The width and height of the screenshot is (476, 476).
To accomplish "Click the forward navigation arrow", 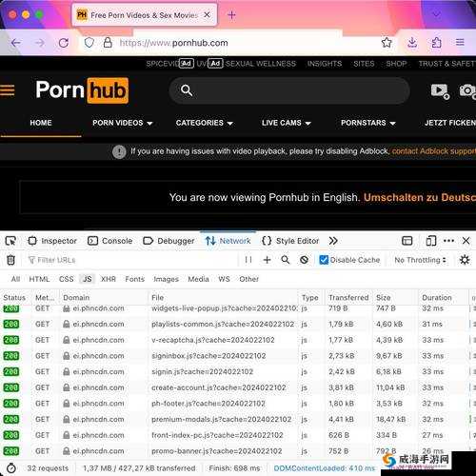I will (x=40, y=43).
